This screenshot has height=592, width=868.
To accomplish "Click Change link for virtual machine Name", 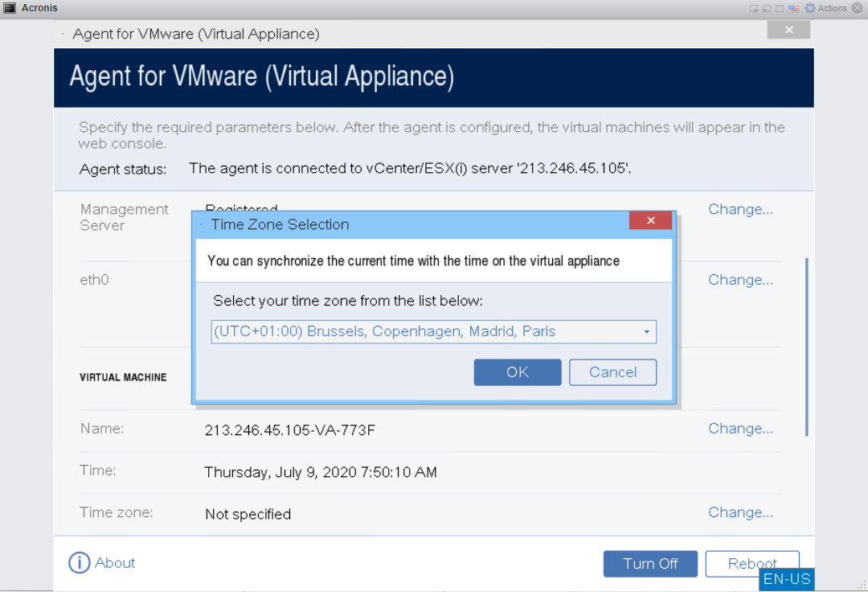I will click(x=740, y=429).
